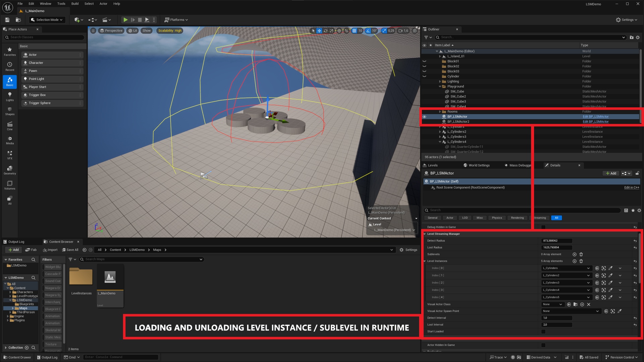Tick the Start Loaded checkbox
Viewport: 644px width, 362px height.
point(543,331)
